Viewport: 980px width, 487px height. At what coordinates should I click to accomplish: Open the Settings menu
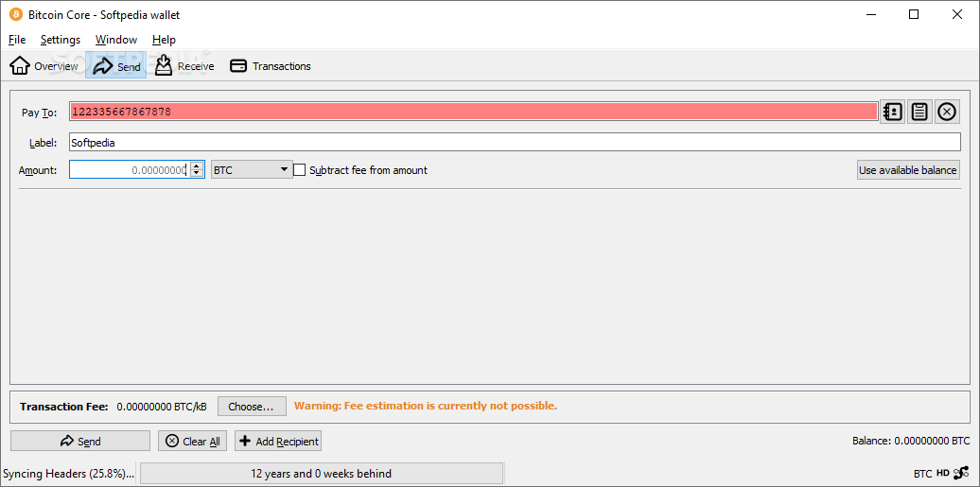(60, 40)
